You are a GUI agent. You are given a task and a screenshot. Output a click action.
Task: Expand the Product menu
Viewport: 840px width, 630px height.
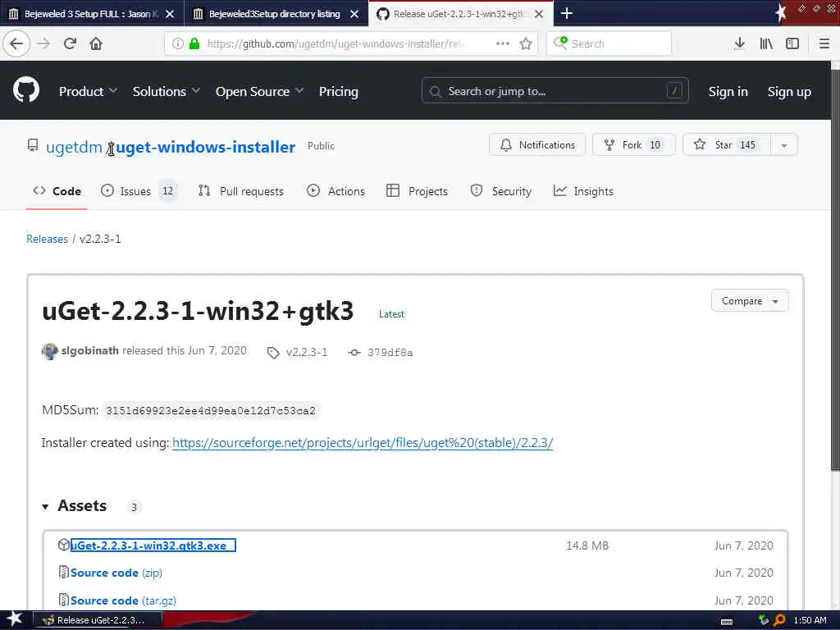point(88,92)
